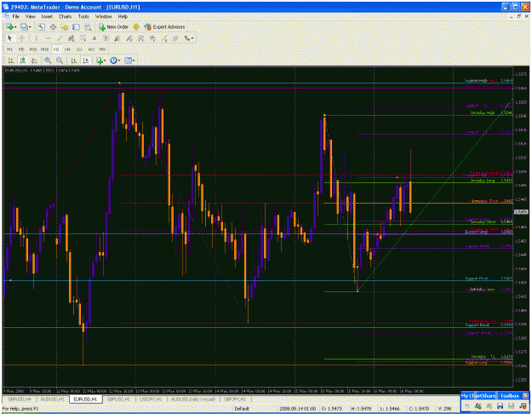Viewport: 532px width, 414px height.
Task: Switch chart to D1 timeframe
Action: pos(79,49)
